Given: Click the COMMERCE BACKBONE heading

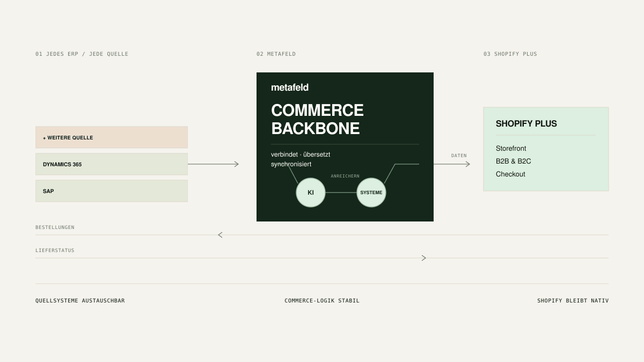Looking at the screenshot, I should tap(317, 119).
